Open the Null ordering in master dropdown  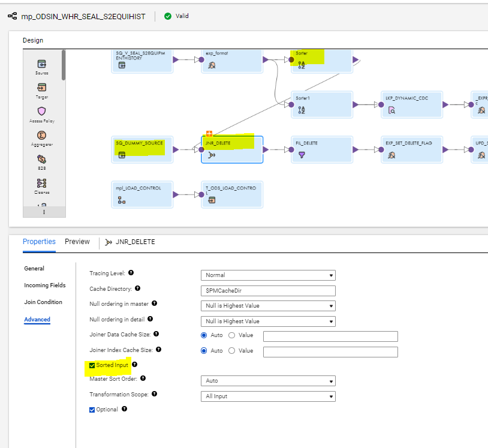[268, 306]
